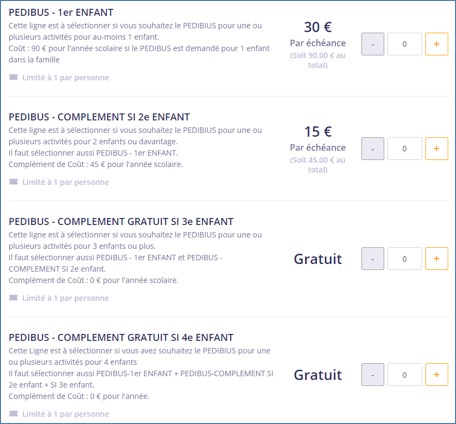Add one PEDIBUS COMPLEMENT SI 2e ENFANT

[436, 149]
